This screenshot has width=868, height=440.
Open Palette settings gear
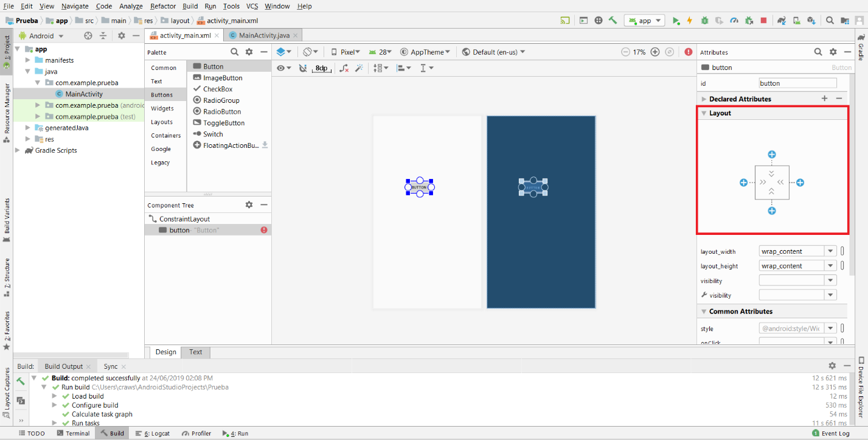click(x=250, y=52)
